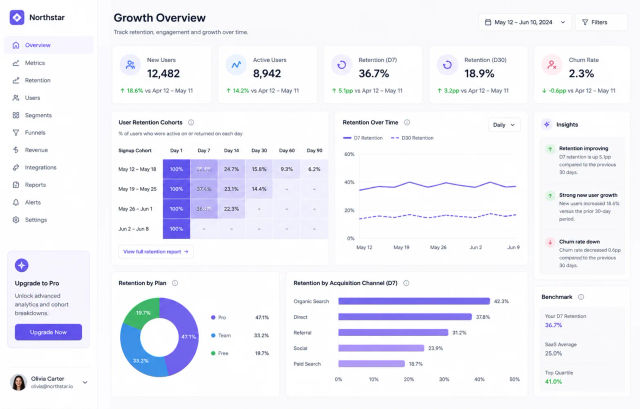The width and height of the screenshot is (640, 409).
Task: Toggle D30 Retention legend series
Action: coord(412,138)
